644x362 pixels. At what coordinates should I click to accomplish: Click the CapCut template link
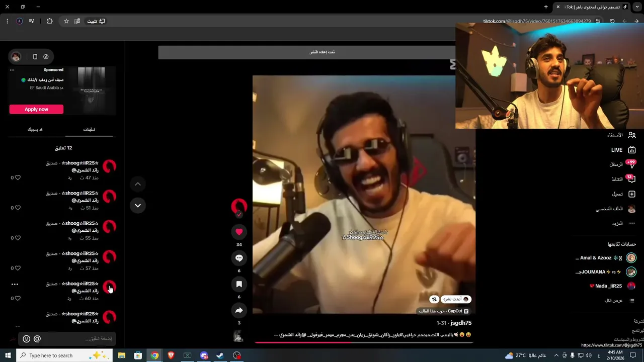click(444, 311)
